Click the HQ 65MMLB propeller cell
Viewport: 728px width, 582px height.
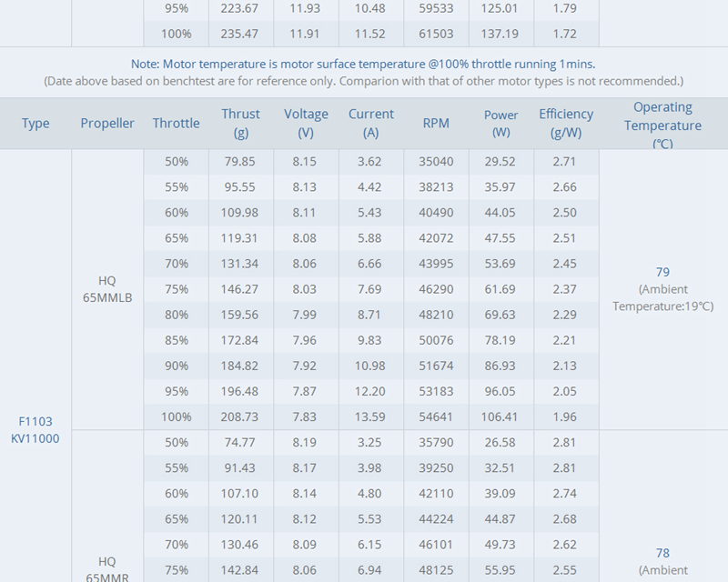107,288
